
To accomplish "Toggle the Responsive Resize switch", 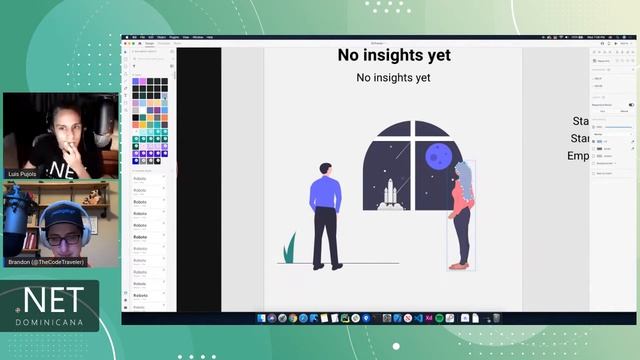I will 631,105.
